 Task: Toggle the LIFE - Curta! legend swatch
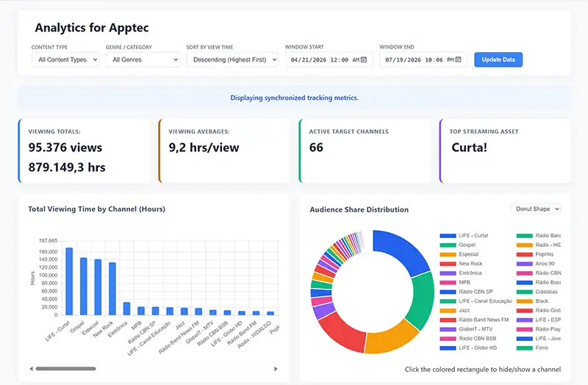click(x=448, y=236)
